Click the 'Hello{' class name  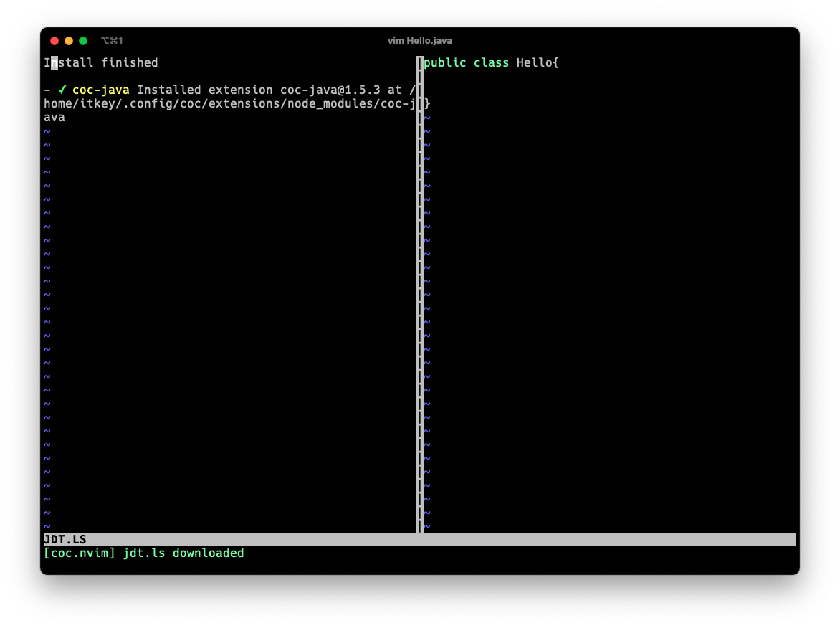(x=538, y=62)
